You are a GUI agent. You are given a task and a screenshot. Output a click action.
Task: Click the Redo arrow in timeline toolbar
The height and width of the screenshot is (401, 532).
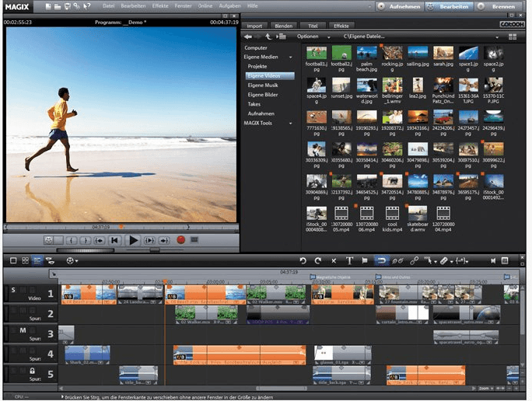tap(318, 260)
